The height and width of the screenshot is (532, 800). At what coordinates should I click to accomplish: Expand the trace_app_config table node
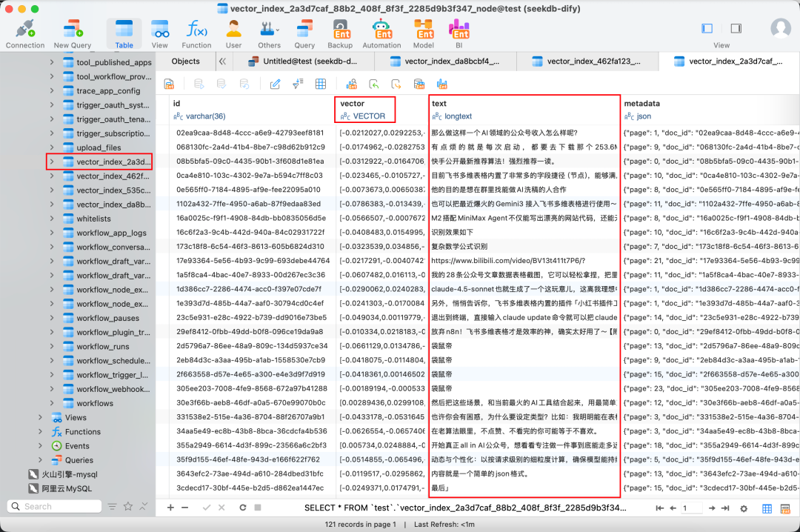coord(52,90)
